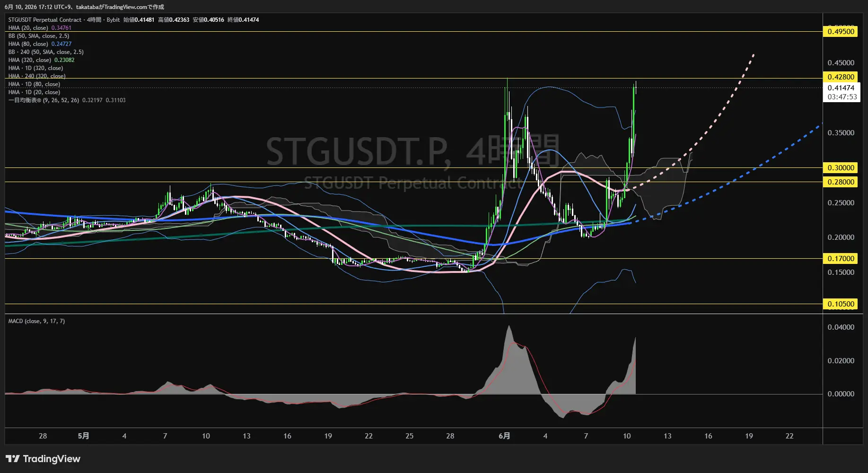The image size is (868, 473).
Task: Click the Ichimoku value 0.31103
Action: tap(115, 100)
